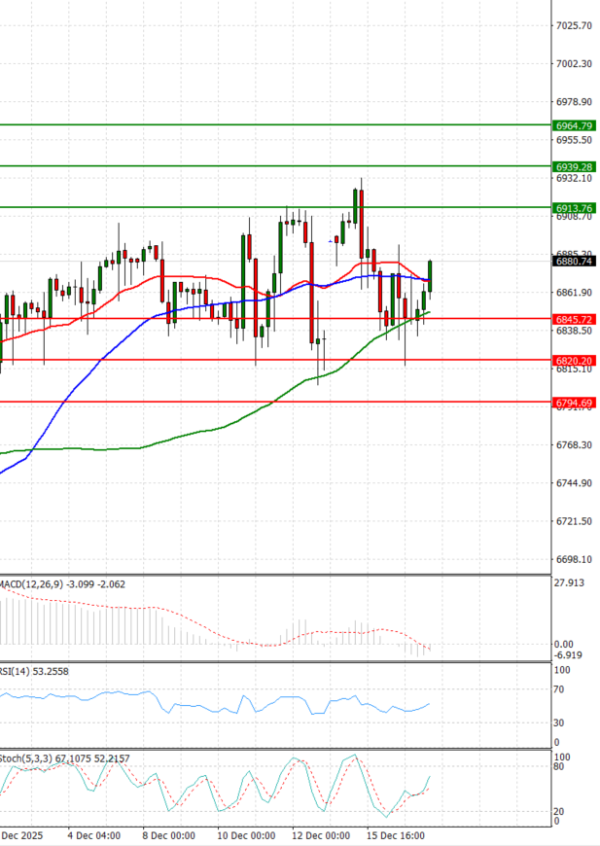Viewport: 600px width, 846px height.
Task: Click the 4 Dec 04:00 time axis label
Action: coord(94,833)
